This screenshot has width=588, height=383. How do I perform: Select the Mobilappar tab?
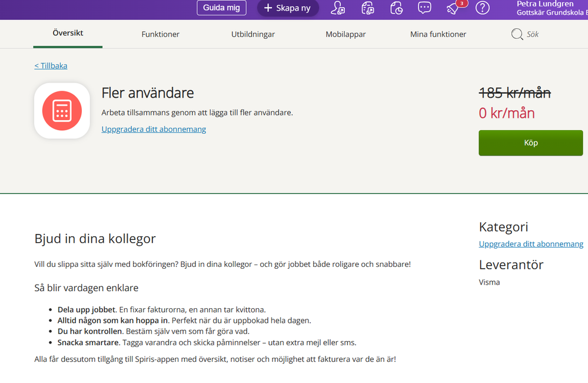point(346,34)
